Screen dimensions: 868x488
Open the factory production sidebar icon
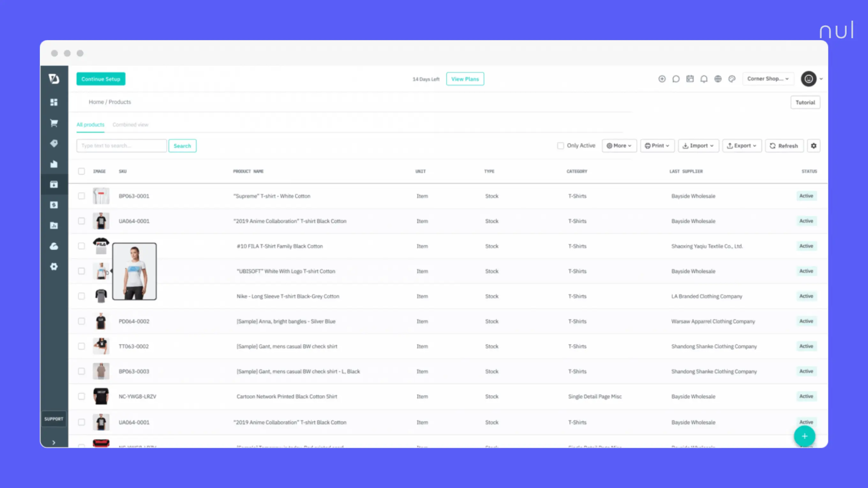click(x=54, y=164)
